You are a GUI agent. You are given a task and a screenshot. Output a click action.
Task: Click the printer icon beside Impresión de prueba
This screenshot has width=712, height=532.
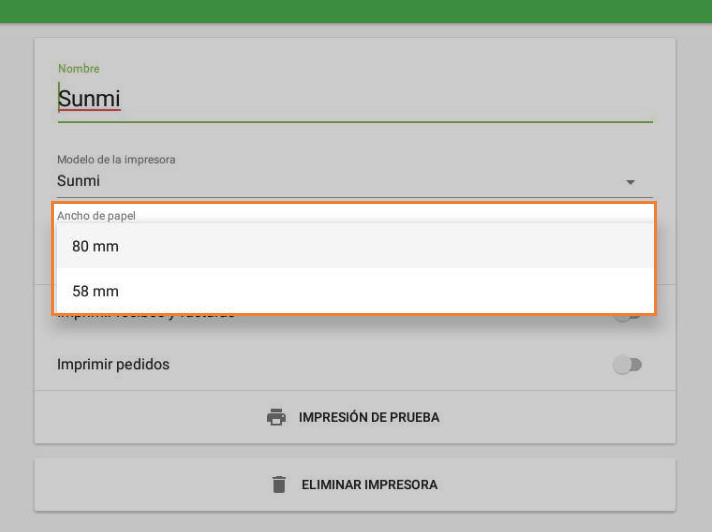[276, 417]
